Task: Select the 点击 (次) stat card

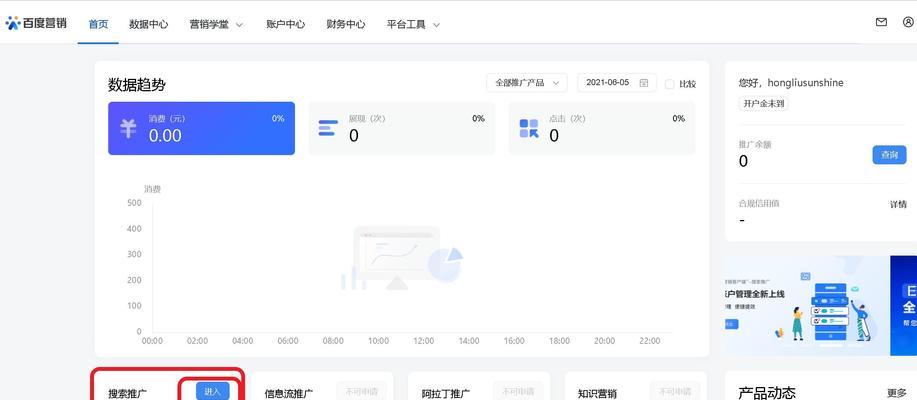Action: [602, 128]
